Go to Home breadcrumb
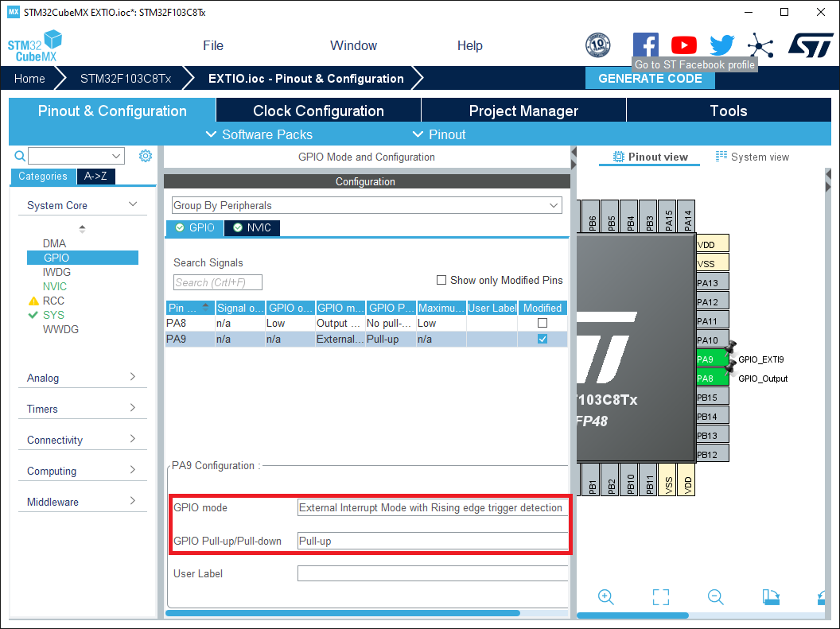The height and width of the screenshot is (629, 840). [x=29, y=79]
